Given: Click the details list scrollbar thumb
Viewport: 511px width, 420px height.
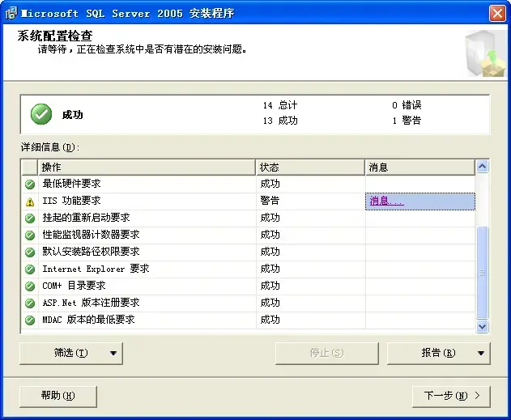Looking at the screenshot, I should (483, 273).
